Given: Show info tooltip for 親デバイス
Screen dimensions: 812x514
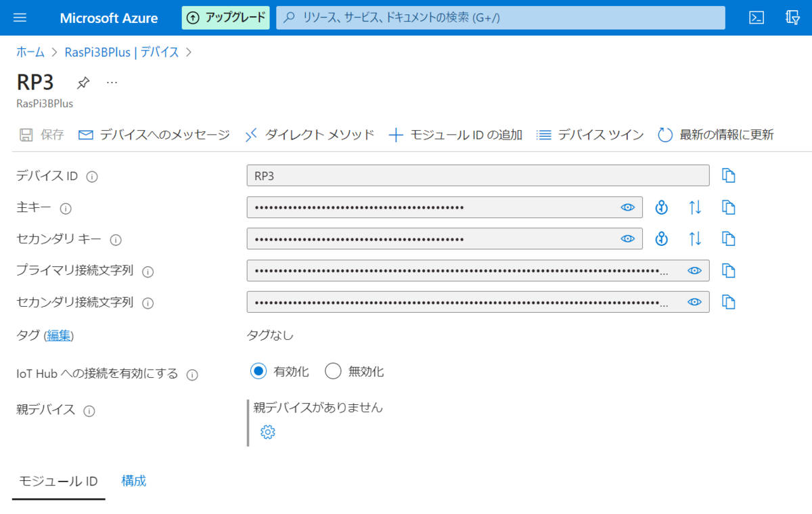Looking at the screenshot, I should pyautogui.click(x=89, y=411).
